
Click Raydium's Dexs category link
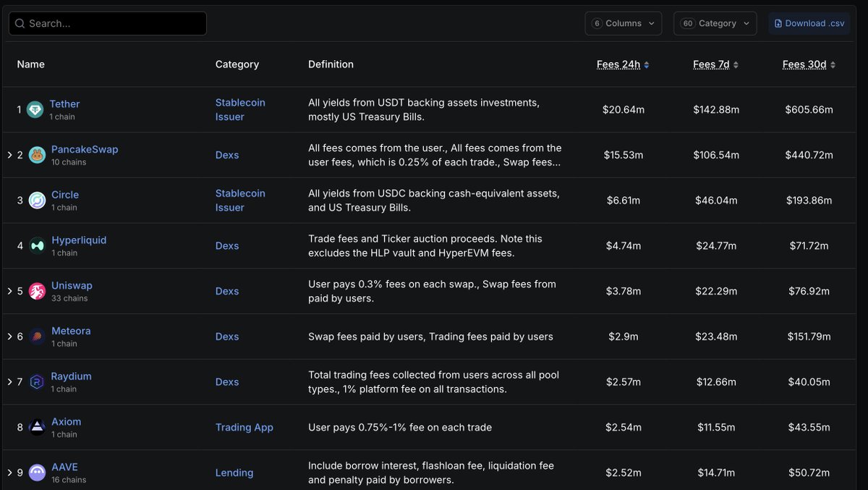click(227, 382)
